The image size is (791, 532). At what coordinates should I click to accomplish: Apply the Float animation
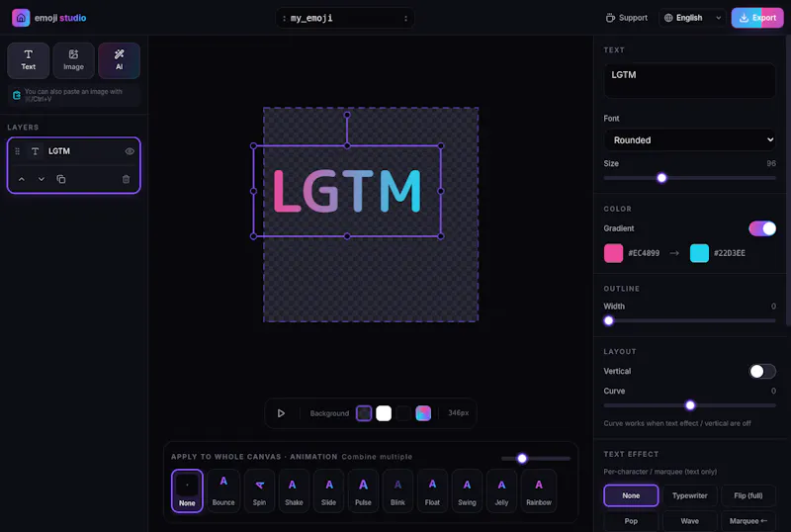(x=432, y=491)
